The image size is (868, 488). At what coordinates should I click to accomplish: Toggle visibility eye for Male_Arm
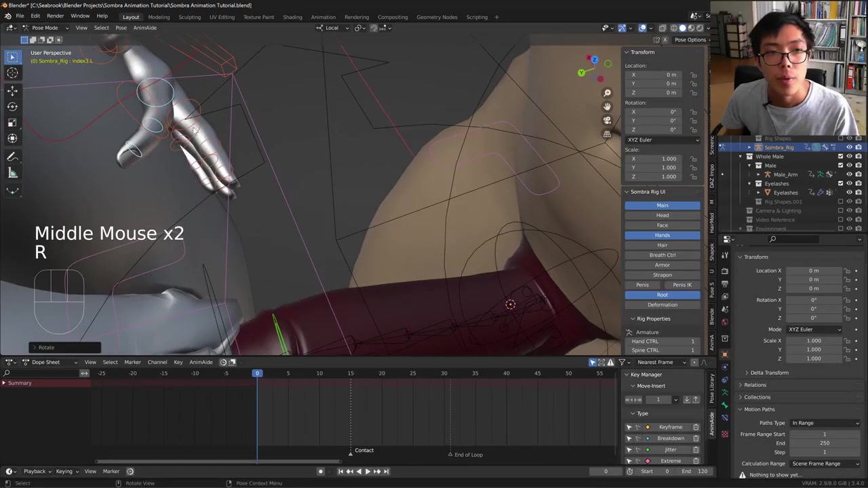tap(849, 174)
